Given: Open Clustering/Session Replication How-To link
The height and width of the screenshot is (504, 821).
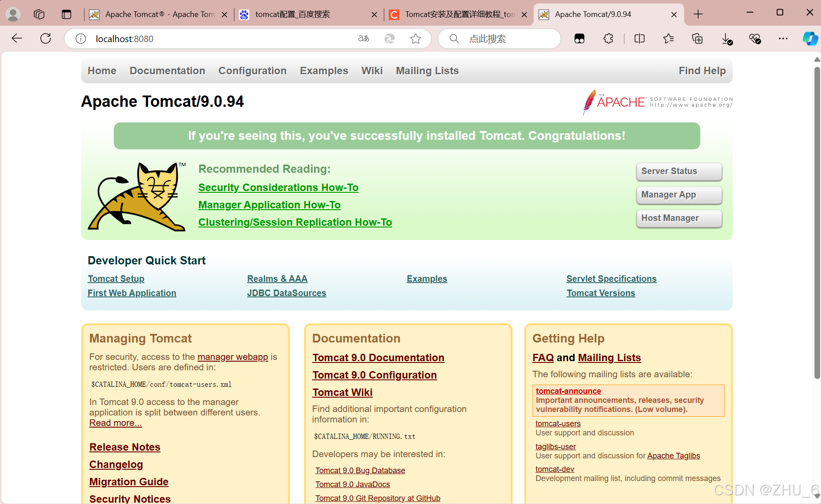Looking at the screenshot, I should click(295, 222).
